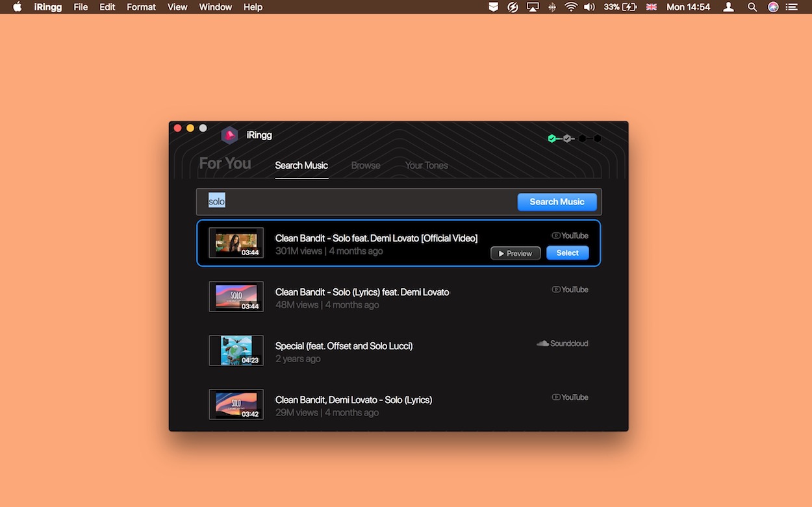Click the Bluetooth icon in menu bar
The width and height of the screenshot is (812, 507).
[x=552, y=7]
